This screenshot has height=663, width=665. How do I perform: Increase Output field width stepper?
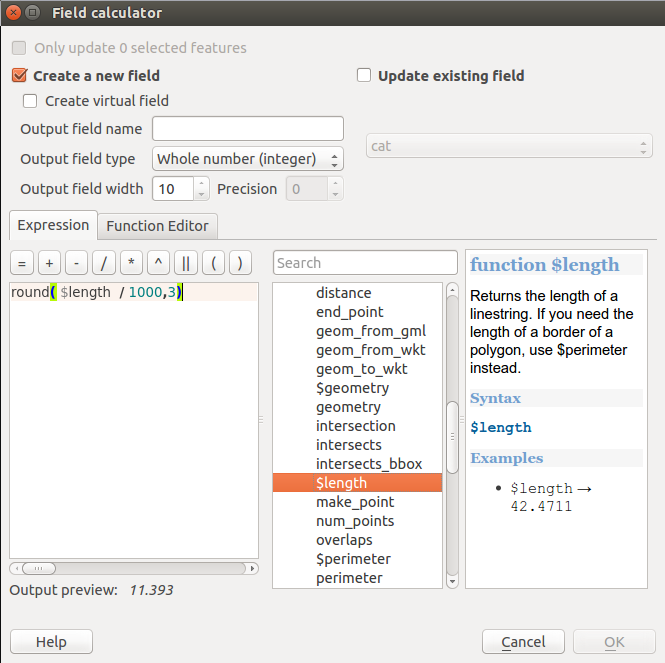[201, 183]
